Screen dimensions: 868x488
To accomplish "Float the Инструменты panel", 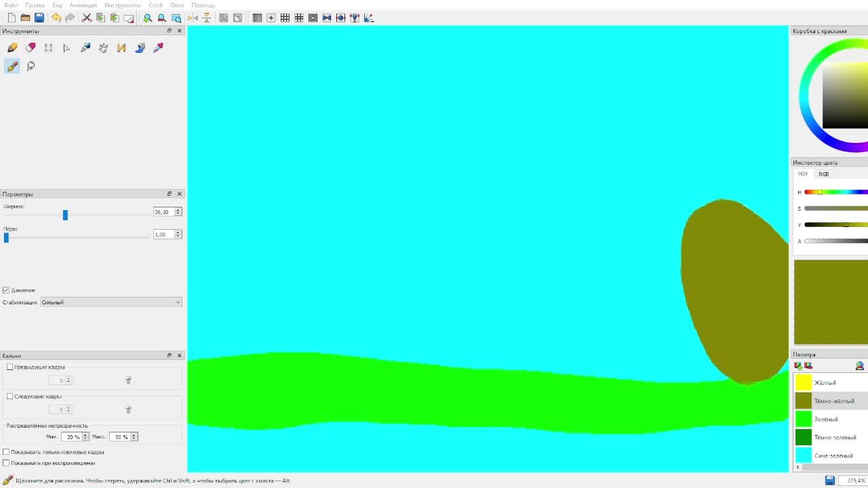I will [170, 30].
